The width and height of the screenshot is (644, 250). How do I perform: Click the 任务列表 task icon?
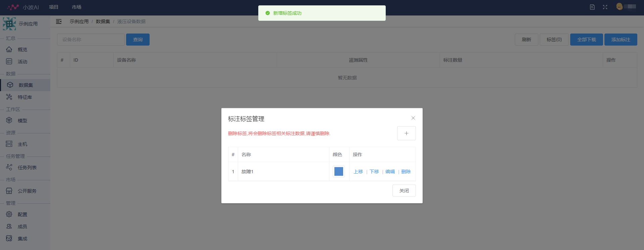(9, 167)
